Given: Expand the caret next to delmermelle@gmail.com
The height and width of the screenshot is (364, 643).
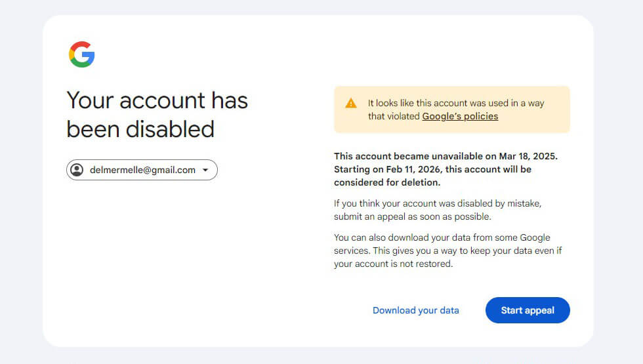Looking at the screenshot, I should pos(205,170).
